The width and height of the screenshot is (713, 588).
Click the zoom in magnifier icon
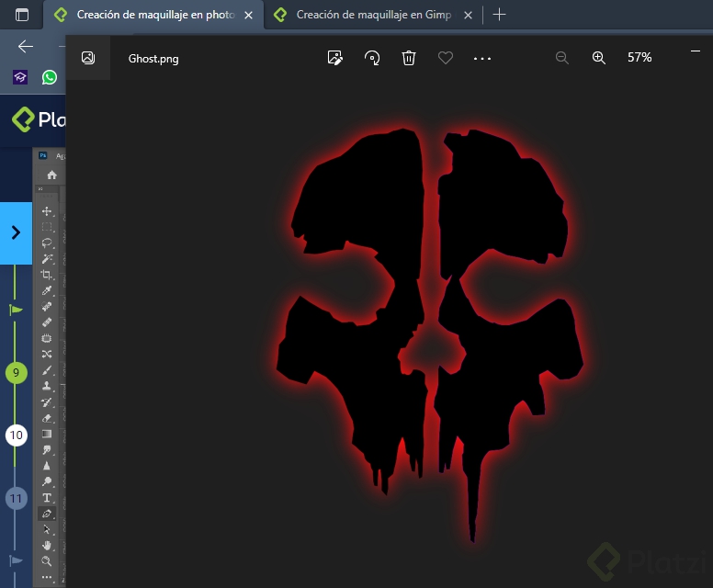point(599,58)
